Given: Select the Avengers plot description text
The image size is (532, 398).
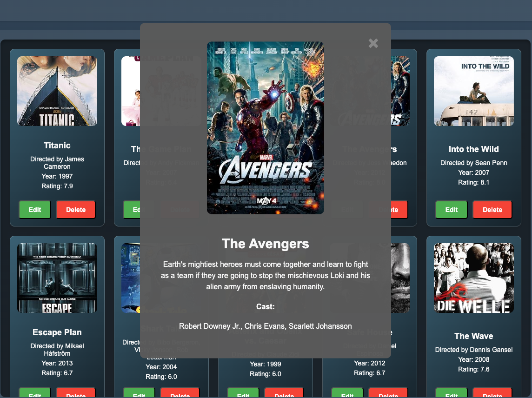Looking at the screenshot, I should [x=266, y=276].
